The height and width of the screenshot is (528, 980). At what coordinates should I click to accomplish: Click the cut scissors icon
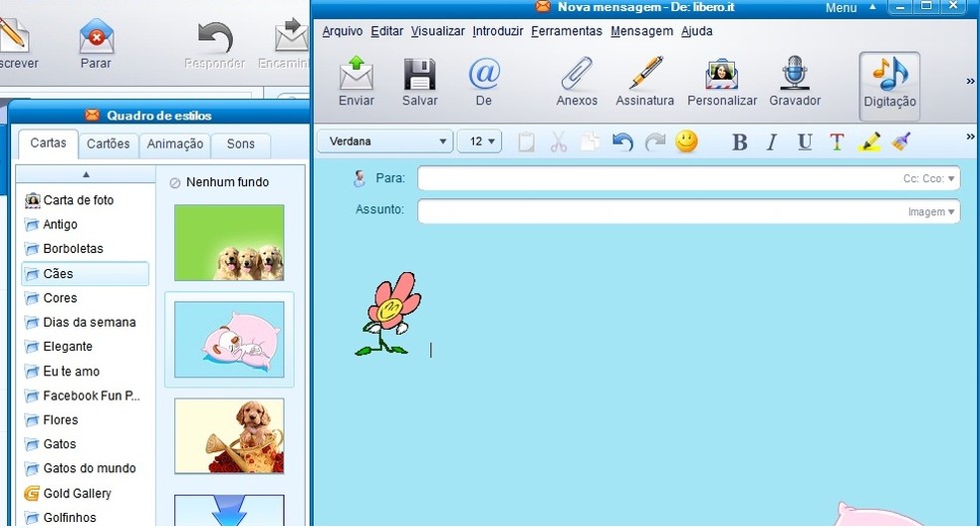(x=558, y=141)
